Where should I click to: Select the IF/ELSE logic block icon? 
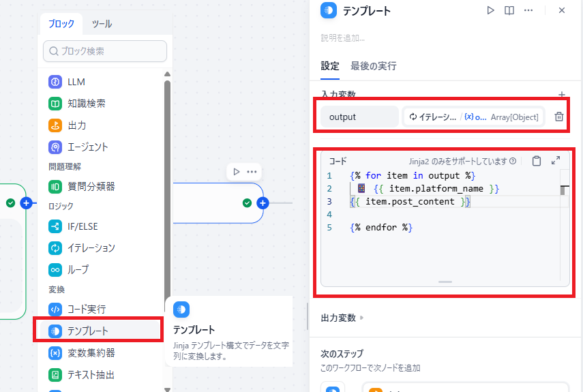click(55, 226)
